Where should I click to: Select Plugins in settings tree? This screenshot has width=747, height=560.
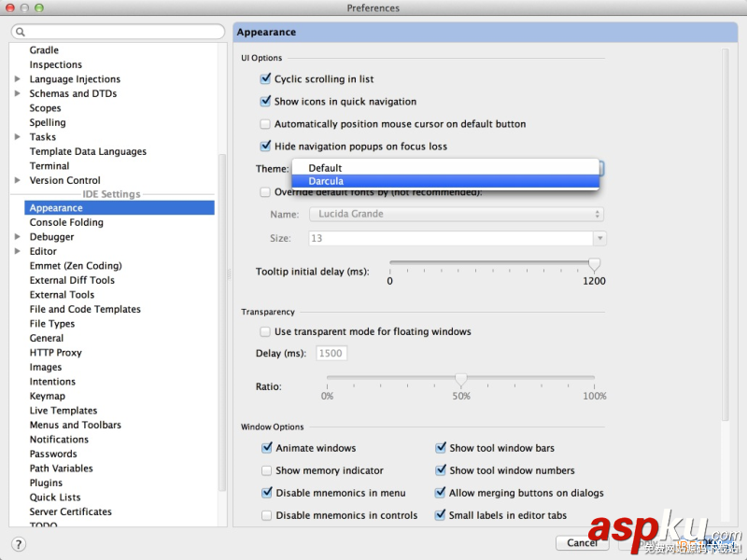(46, 483)
